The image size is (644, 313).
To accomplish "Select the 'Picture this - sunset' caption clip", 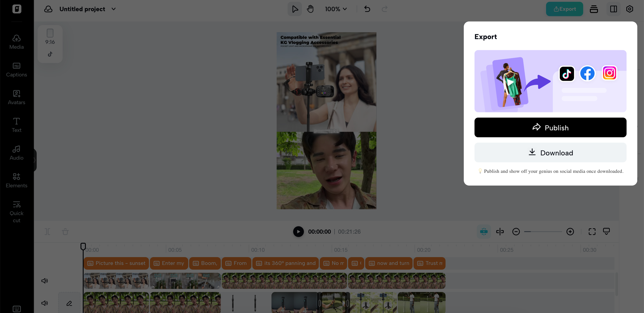I will click(116, 263).
